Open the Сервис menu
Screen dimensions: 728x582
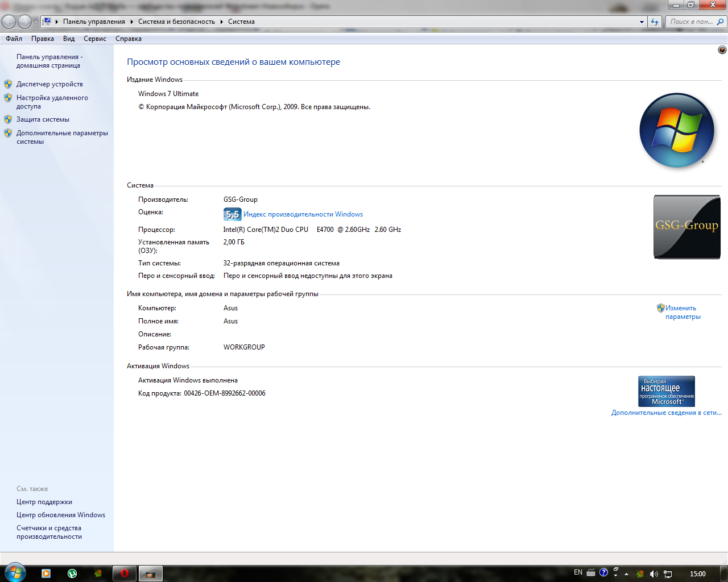pyautogui.click(x=95, y=39)
